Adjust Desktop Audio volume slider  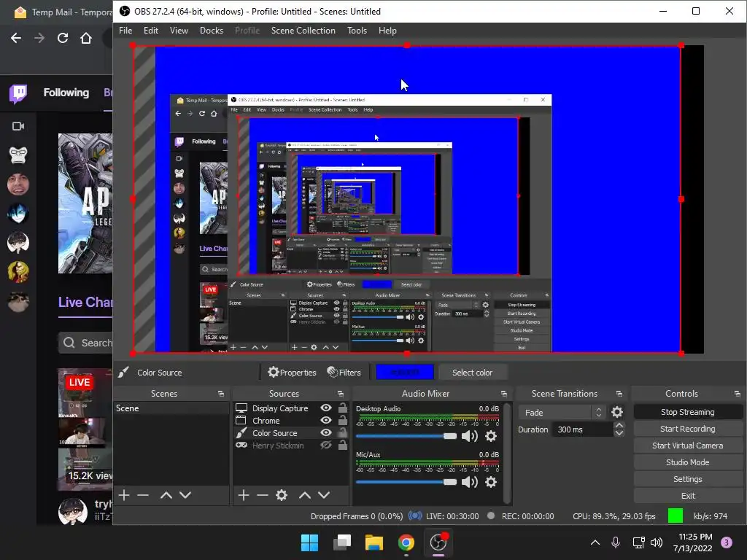click(406, 436)
